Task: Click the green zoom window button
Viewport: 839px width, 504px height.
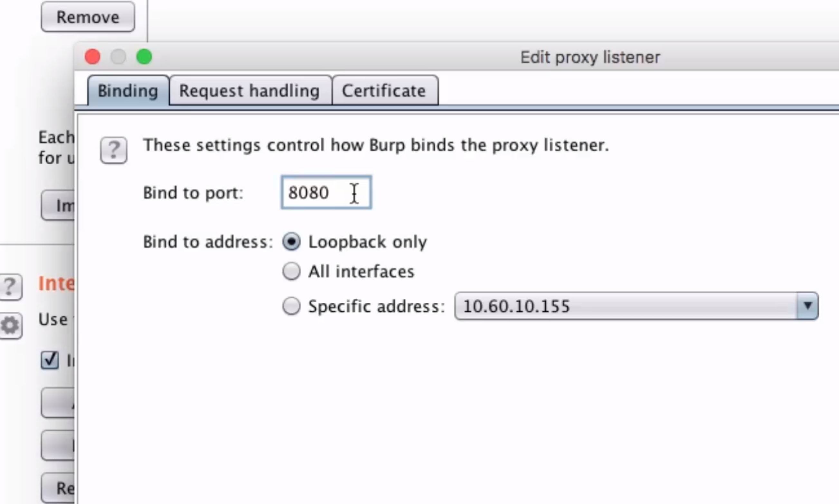Action: [x=144, y=56]
